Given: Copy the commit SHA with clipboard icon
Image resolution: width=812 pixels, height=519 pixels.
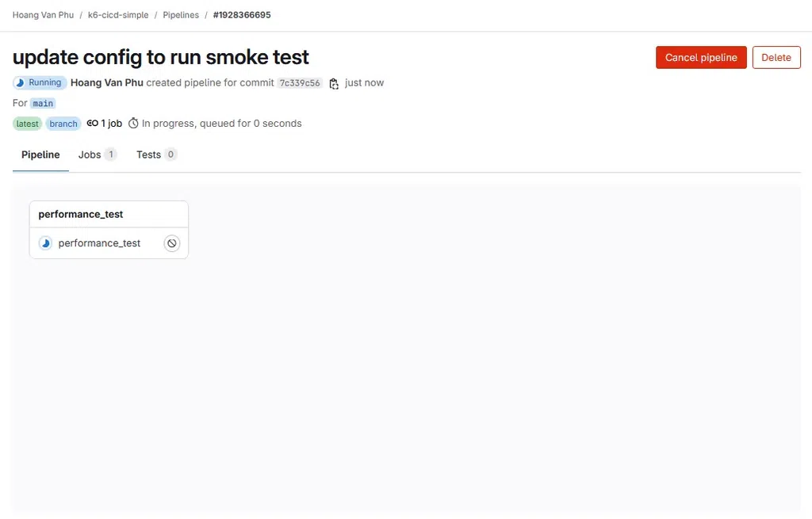Looking at the screenshot, I should click(334, 83).
